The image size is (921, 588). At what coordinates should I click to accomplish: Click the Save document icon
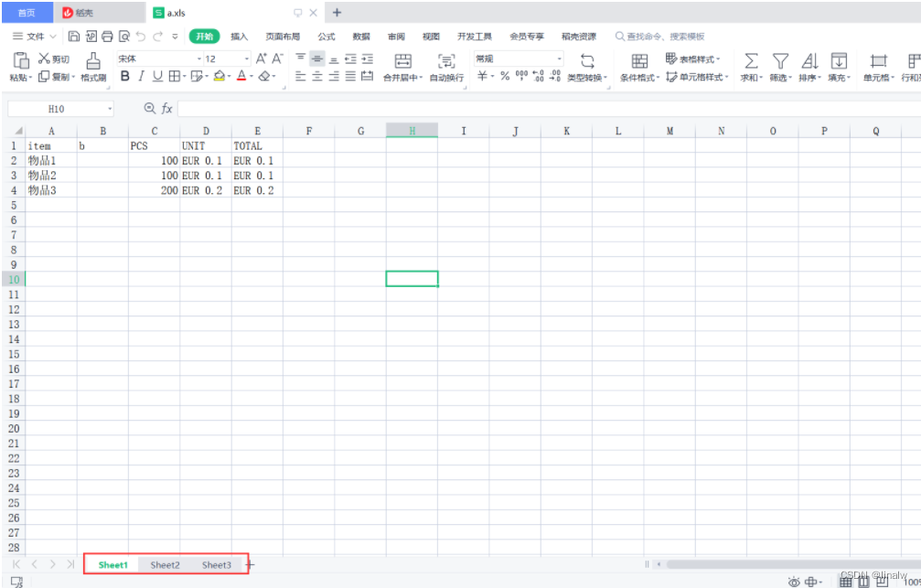pyautogui.click(x=72, y=37)
